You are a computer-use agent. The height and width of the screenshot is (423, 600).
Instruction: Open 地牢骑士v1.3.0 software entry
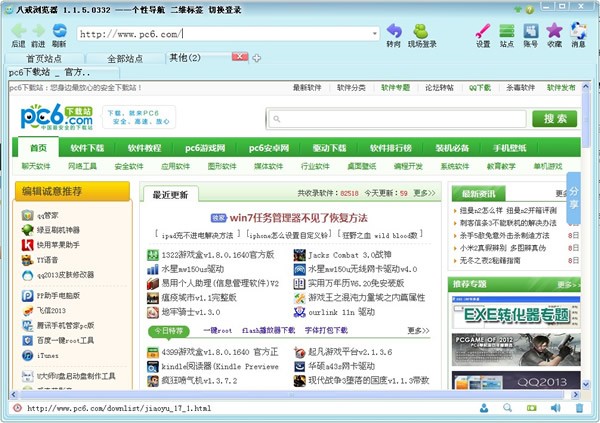point(191,312)
